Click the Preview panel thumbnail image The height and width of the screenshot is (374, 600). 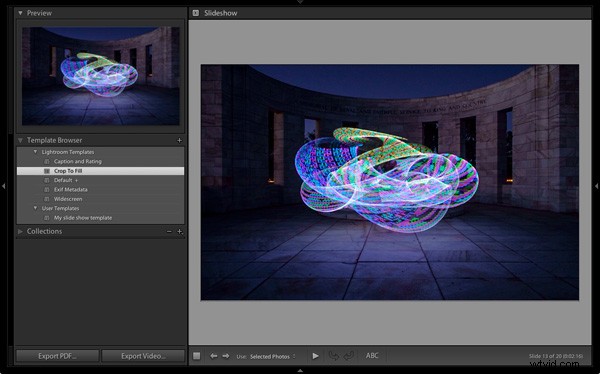tap(101, 76)
